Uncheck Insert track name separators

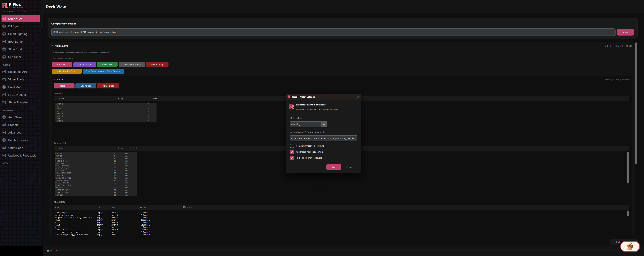tap(292, 152)
